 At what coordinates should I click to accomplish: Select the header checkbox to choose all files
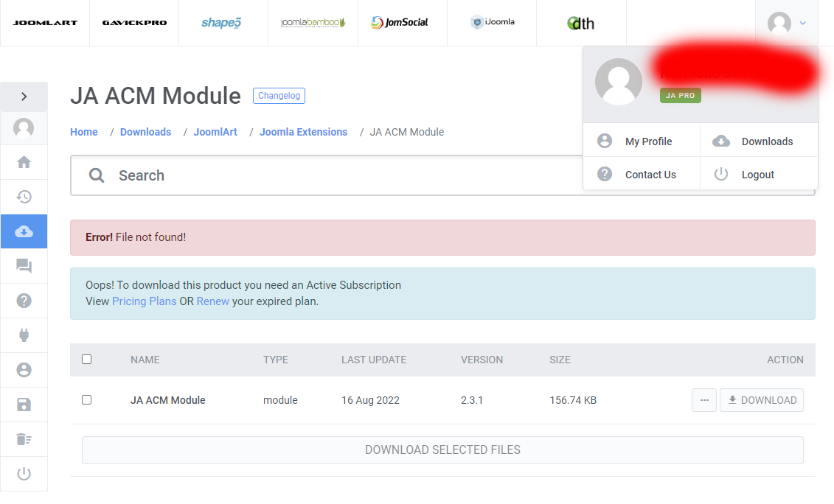[x=86, y=359]
